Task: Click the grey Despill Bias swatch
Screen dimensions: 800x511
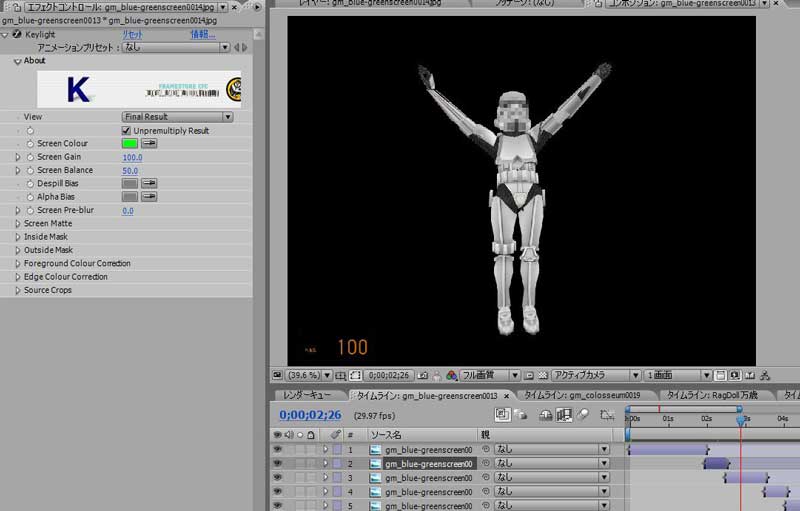Action: [130, 183]
